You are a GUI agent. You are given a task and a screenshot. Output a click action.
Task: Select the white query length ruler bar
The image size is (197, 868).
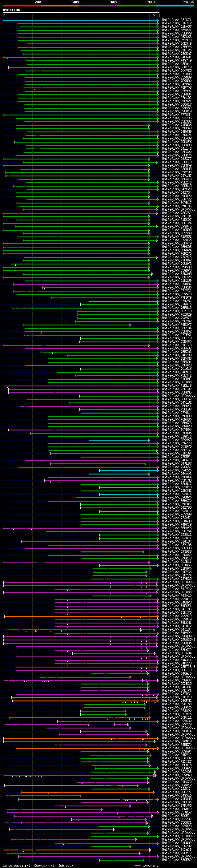pyautogui.click(x=81, y=13)
